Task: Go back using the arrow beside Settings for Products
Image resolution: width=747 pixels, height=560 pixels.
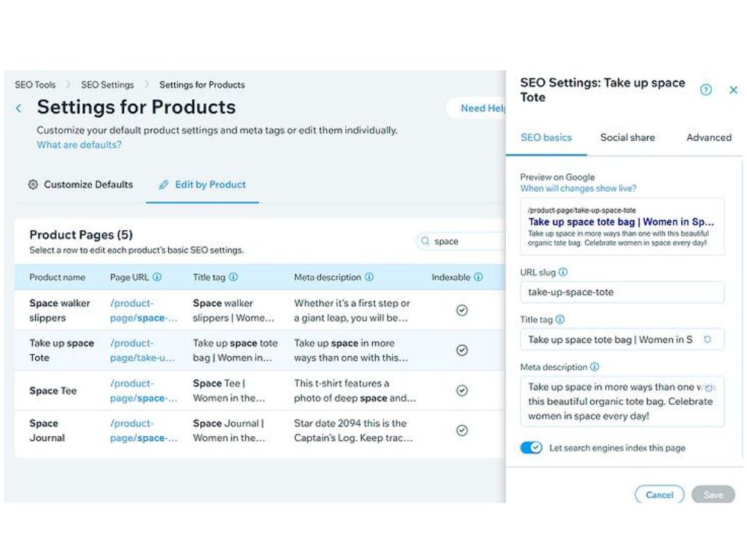Action: click(19, 108)
